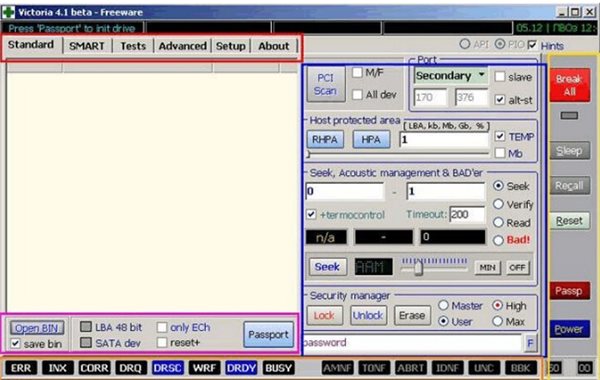This screenshot has width=600, height=380.
Task: Toggle the +termocontrol checkbox
Action: tap(311, 215)
